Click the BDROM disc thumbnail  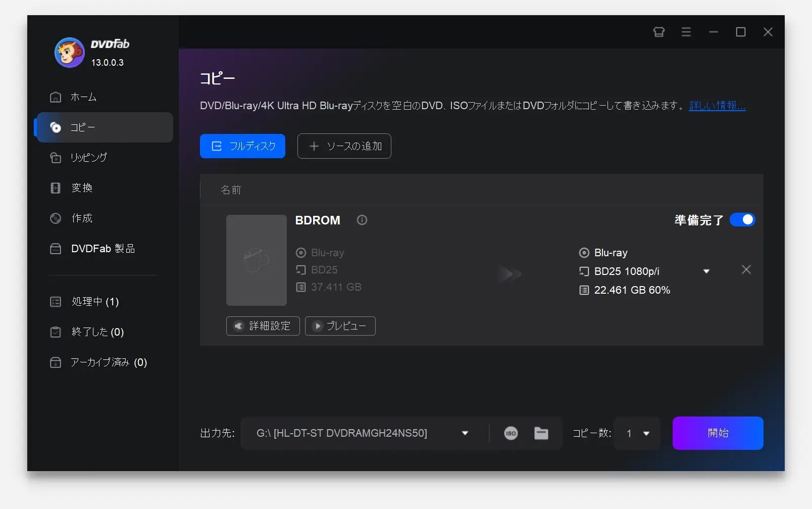click(256, 260)
